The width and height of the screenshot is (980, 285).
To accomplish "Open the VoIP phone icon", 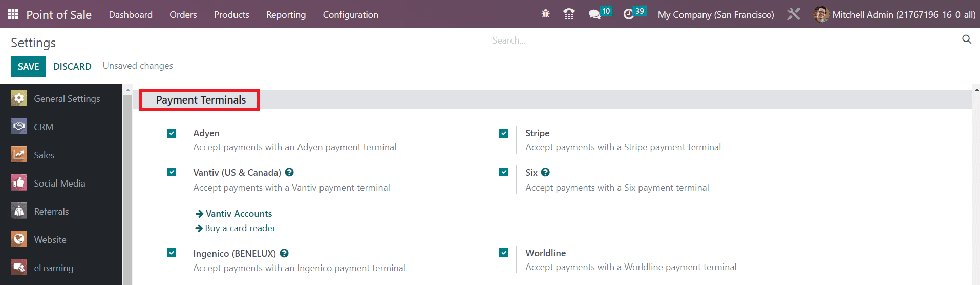I will [569, 14].
